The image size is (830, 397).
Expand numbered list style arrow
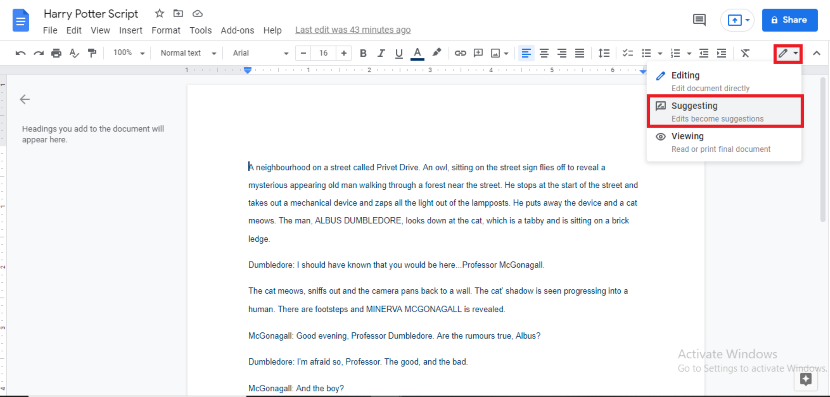[689, 53]
